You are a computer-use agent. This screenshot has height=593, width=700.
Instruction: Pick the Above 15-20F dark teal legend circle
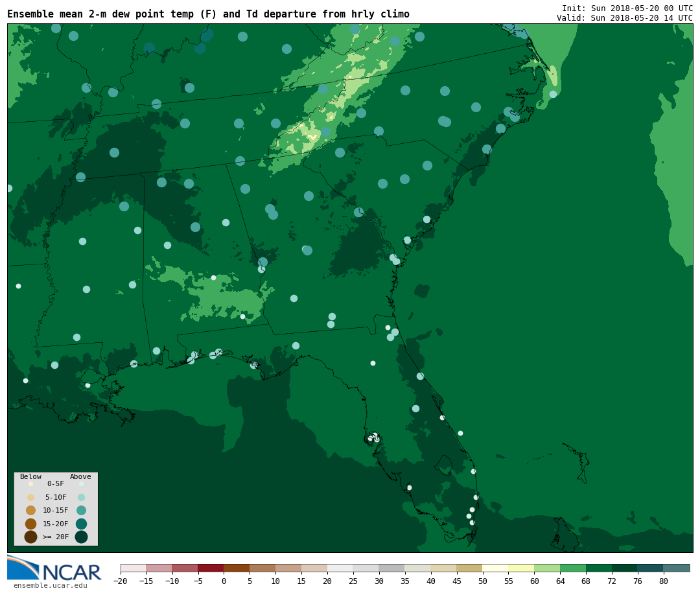coord(81,524)
